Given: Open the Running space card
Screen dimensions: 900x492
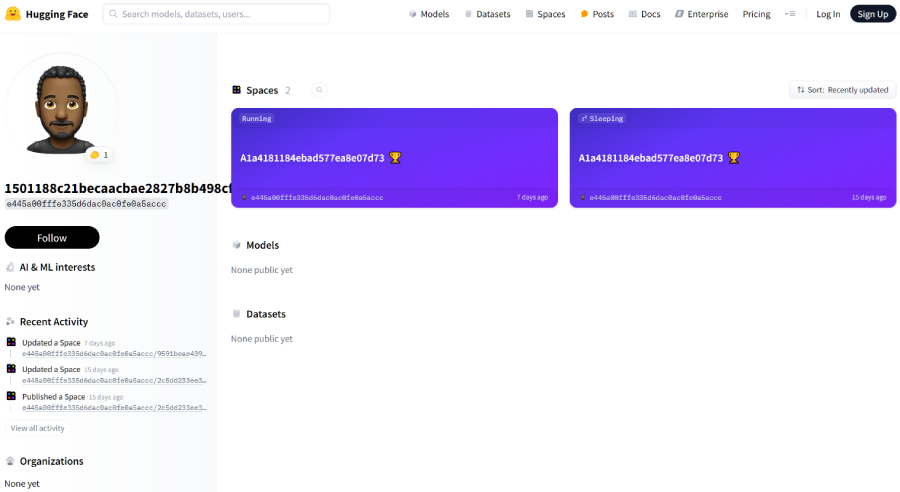Looking at the screenshot, I should click(x=394, y=157).
